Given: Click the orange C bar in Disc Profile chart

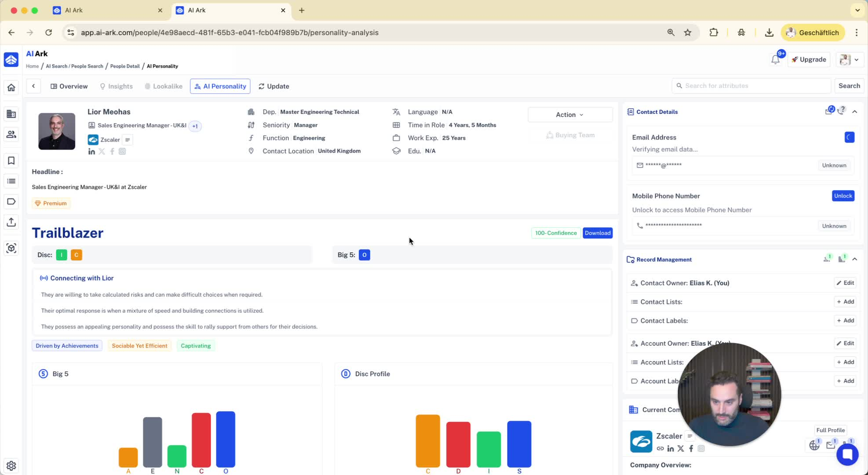Looking at the screenshot, I should coord(428,441).
